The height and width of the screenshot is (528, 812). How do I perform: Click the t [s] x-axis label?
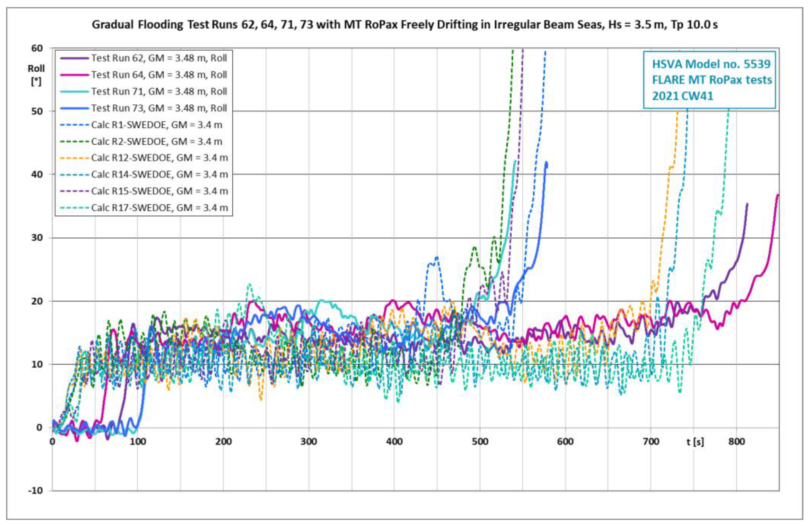click(x=695, y=442)
